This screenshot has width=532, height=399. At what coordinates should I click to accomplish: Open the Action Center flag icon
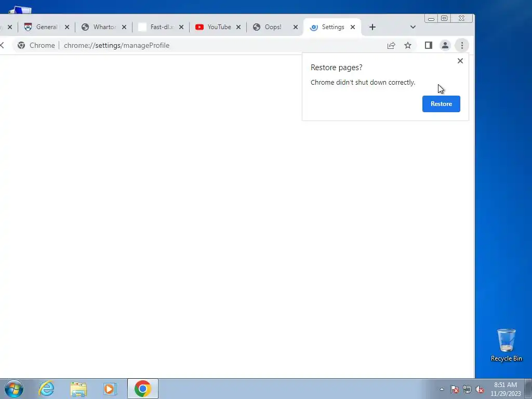pos(455,389)
